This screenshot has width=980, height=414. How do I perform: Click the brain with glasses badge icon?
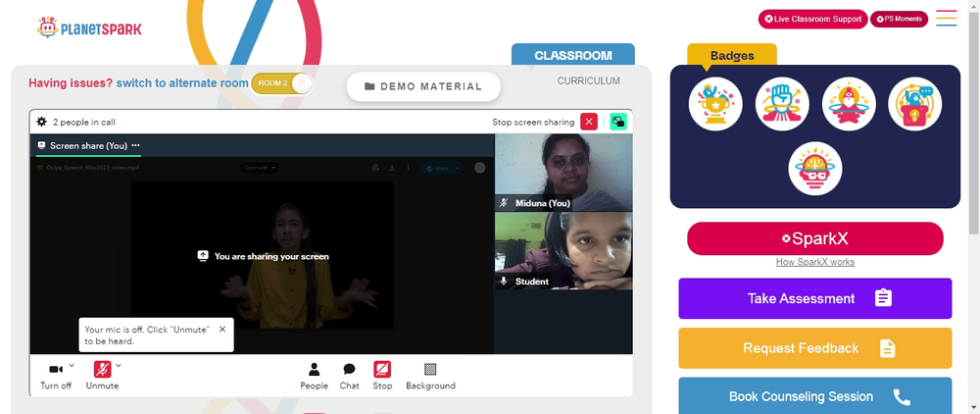815,168
